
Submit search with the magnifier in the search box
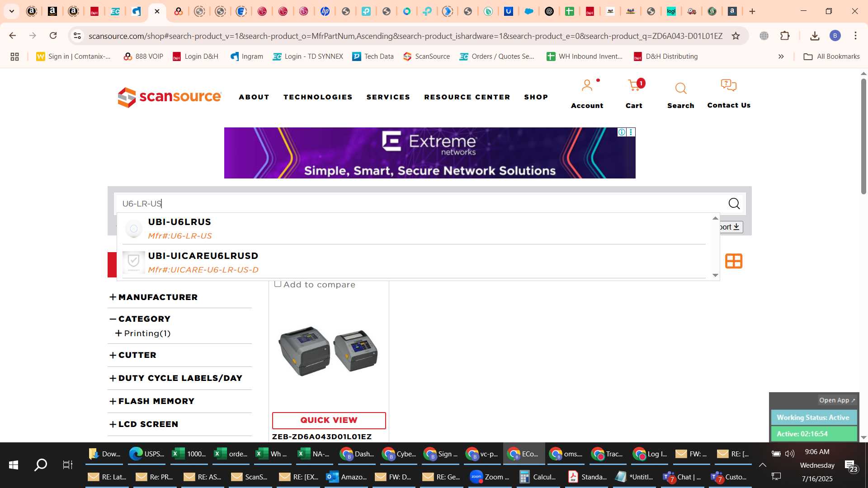[734, 204]
